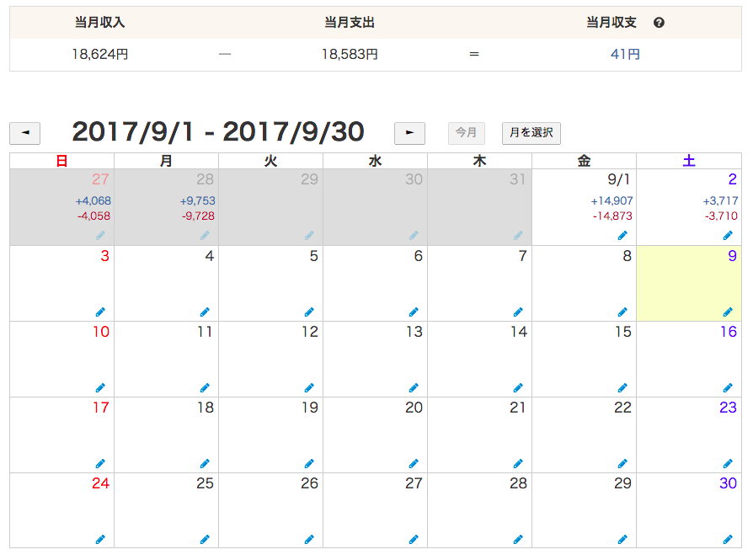
Task: Open the 月を選択 month picker
Action: tap(531, 133)
